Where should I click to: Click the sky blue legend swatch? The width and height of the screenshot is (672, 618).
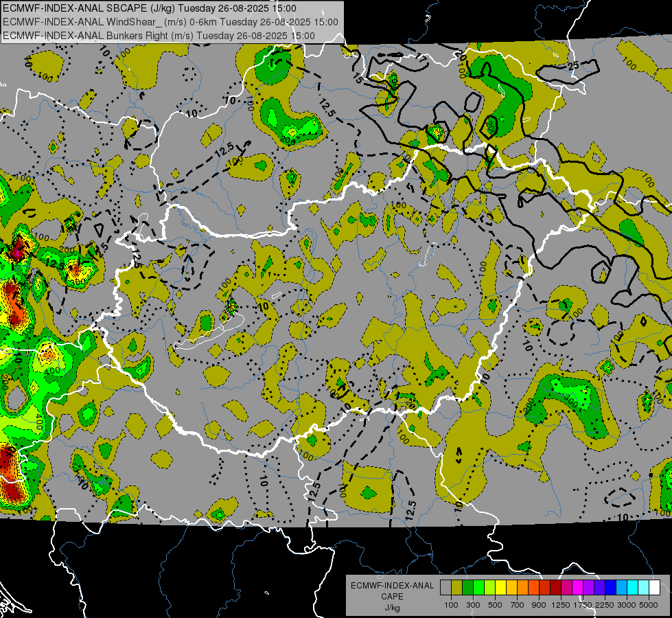(621, 588)
